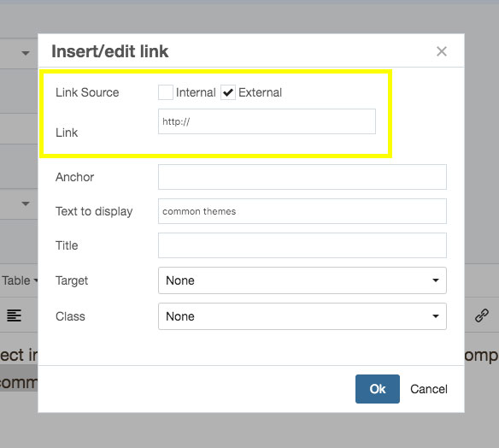Click the Insert/edit link dialog title

point(109,51)
